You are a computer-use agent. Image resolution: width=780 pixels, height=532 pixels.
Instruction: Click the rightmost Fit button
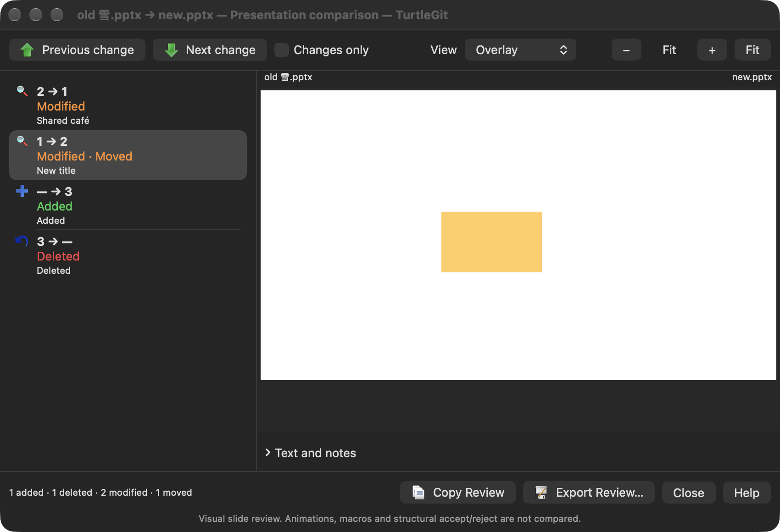(752, 50)
